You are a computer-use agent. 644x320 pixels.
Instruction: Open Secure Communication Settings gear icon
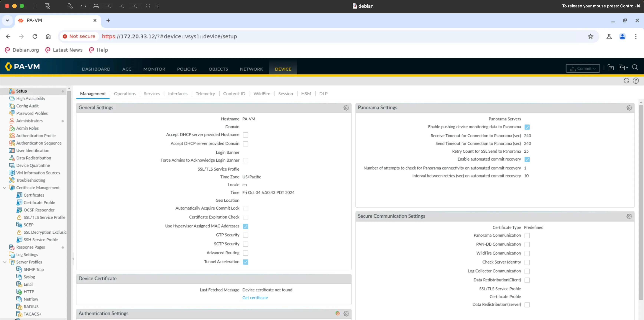629,216
